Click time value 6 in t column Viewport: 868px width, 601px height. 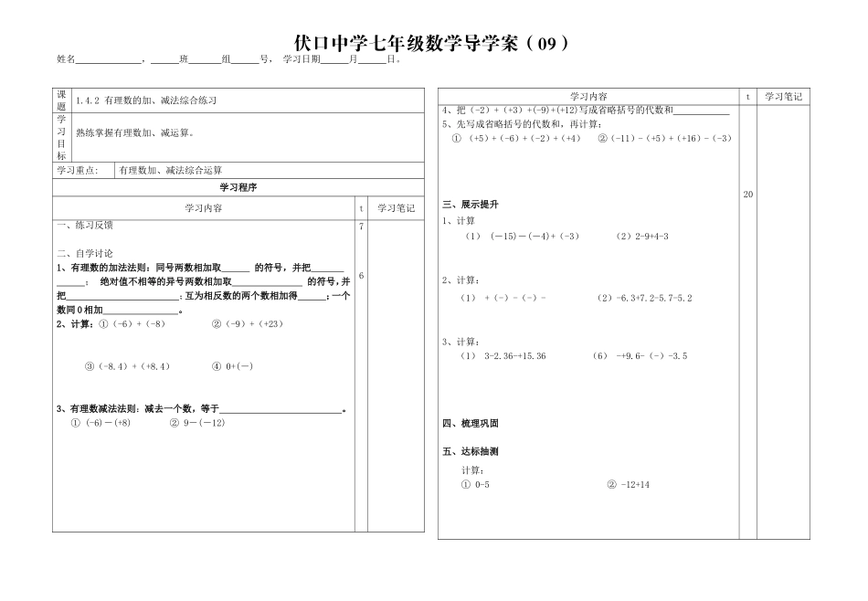[362, 276]
